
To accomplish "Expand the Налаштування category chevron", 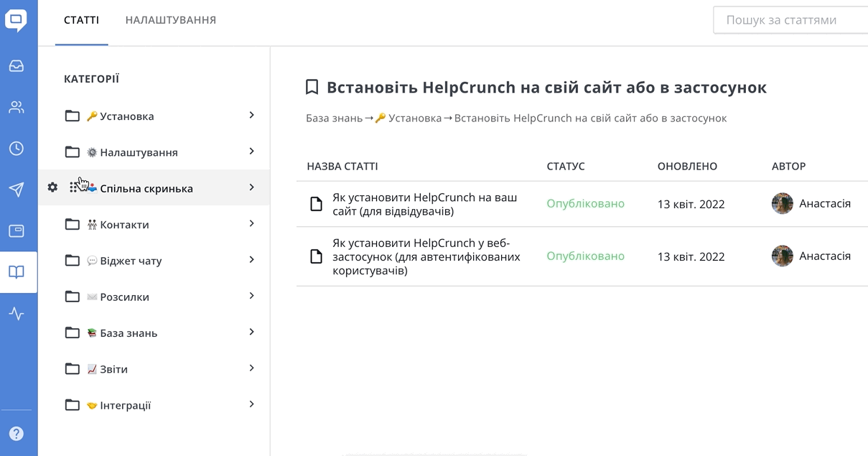I will [x=251, y=151].
